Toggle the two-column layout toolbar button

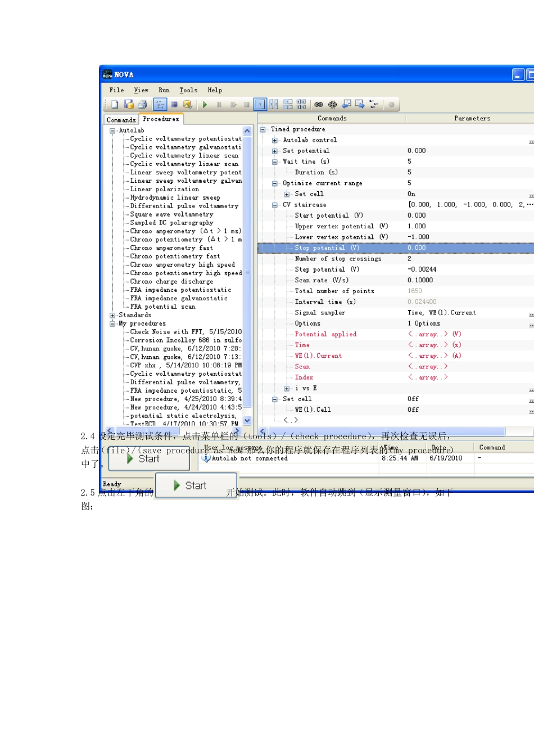pyautogui.click(x=274, y=105)
